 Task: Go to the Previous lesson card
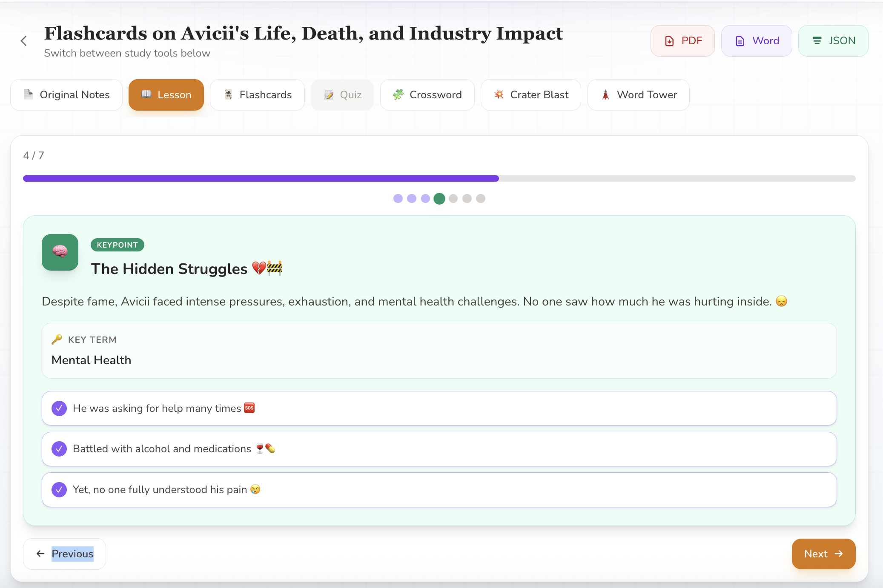pos(64,554)
